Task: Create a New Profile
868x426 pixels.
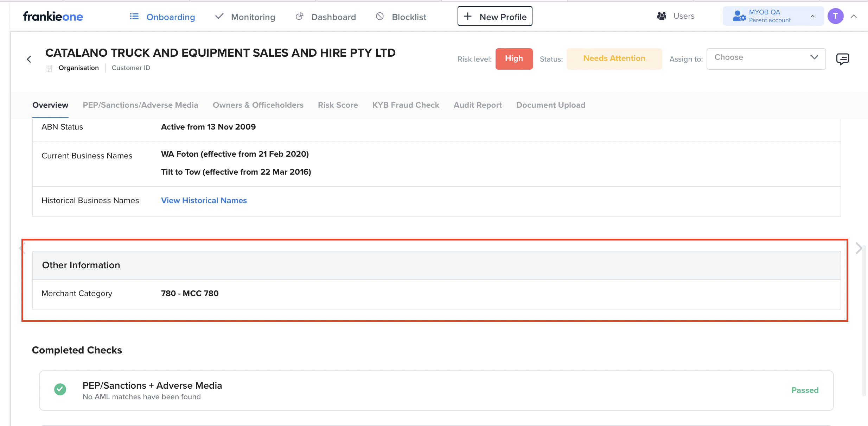Action: click(495, 16)
